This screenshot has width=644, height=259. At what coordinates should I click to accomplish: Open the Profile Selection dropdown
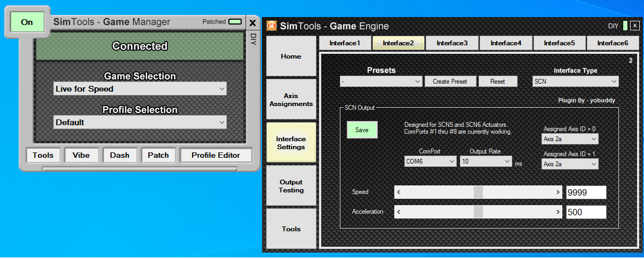(140, 122)
